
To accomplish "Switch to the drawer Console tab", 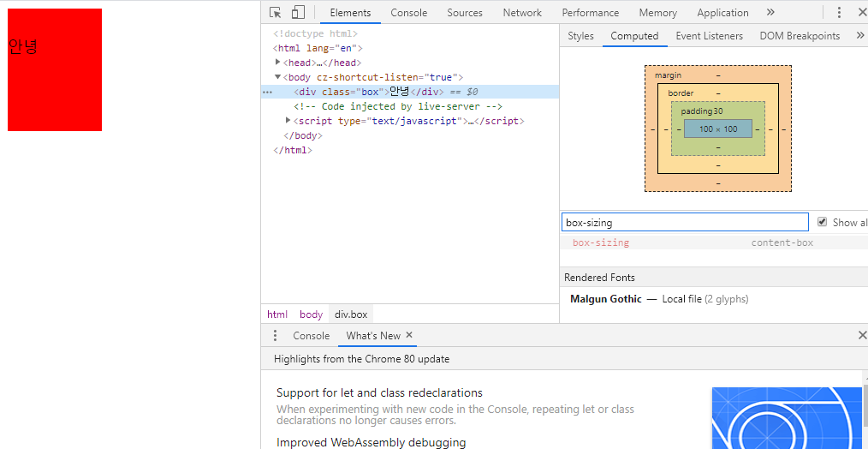I will 311,335.
